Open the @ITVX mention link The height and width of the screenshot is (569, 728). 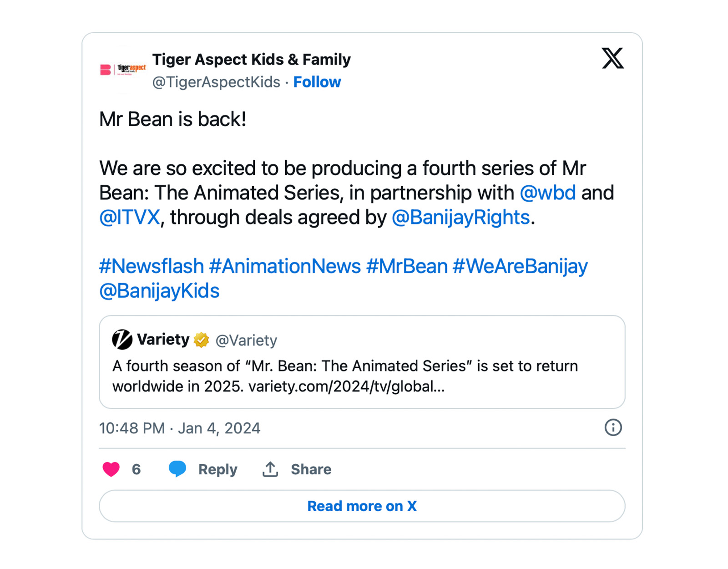pyautogui.click(x=130, y=217)
